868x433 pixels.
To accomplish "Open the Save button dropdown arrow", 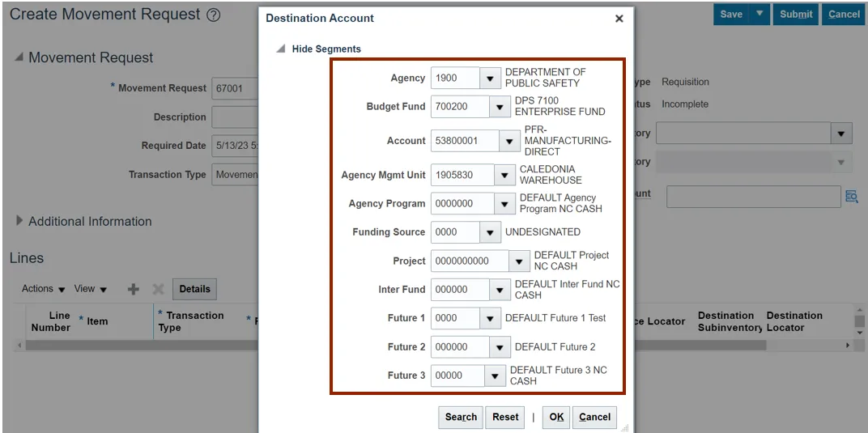I will pos(759,14).
